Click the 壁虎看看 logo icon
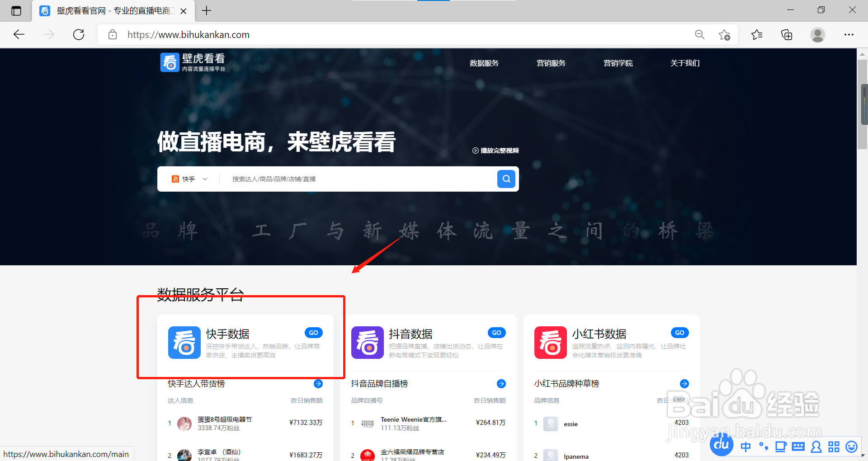868x461 pixels. pyautogui.click(x=170, y=62)
